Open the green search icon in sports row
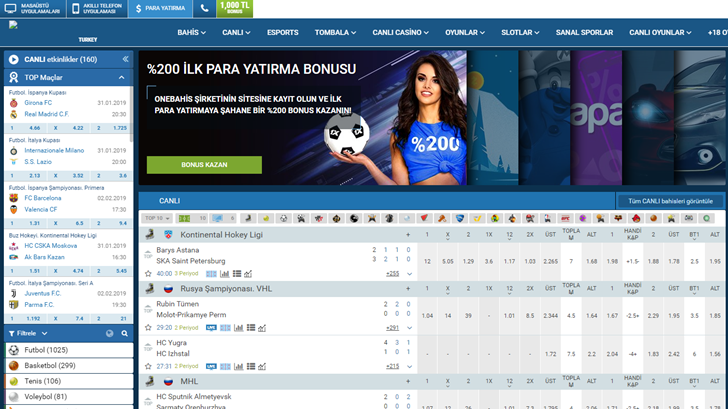The image size is (728, 409). pyautogui.click(x=706, y=218)
